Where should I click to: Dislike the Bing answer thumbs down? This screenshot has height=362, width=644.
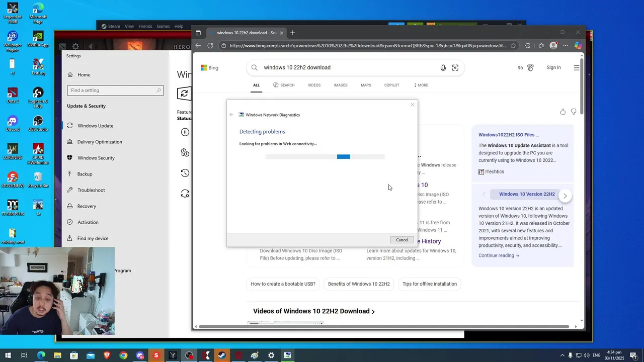coord(574,112)
